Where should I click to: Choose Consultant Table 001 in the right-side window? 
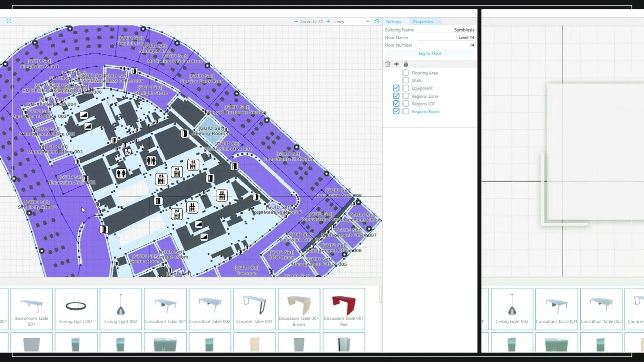coord(556,308)
